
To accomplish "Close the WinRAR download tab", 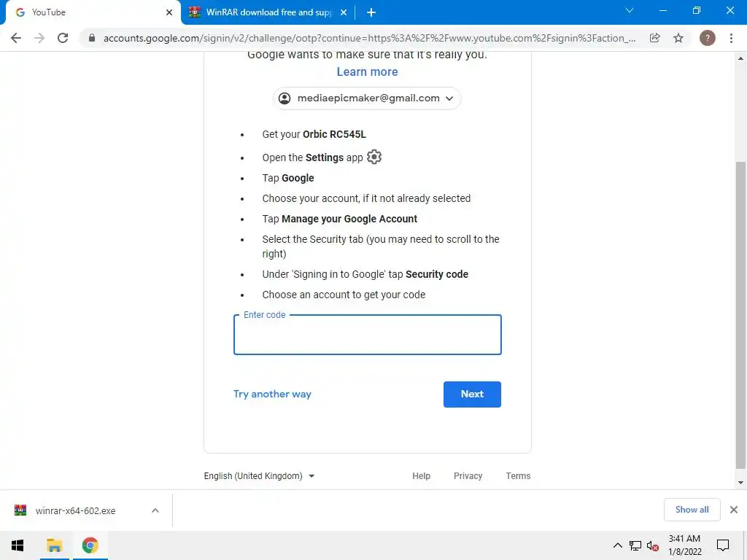I will point(344,12).
